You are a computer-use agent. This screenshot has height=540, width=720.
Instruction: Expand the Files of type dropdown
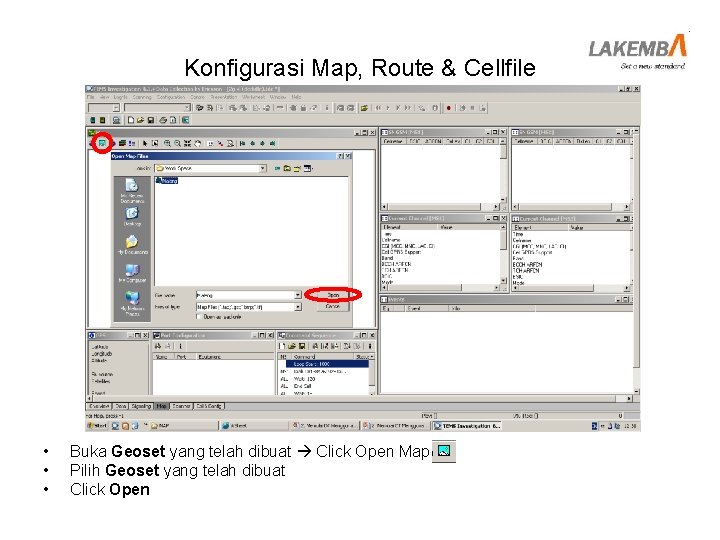298,307
